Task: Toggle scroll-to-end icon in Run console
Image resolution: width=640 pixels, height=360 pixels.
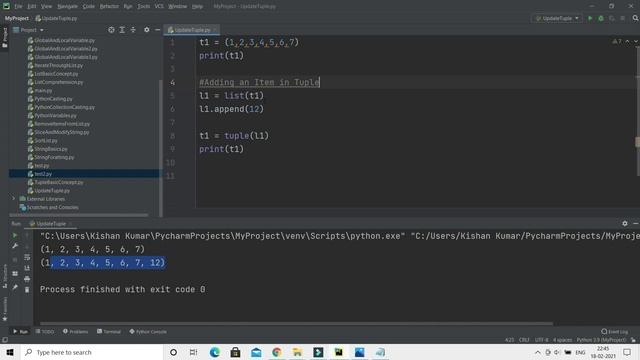Action: coord(27,268)
